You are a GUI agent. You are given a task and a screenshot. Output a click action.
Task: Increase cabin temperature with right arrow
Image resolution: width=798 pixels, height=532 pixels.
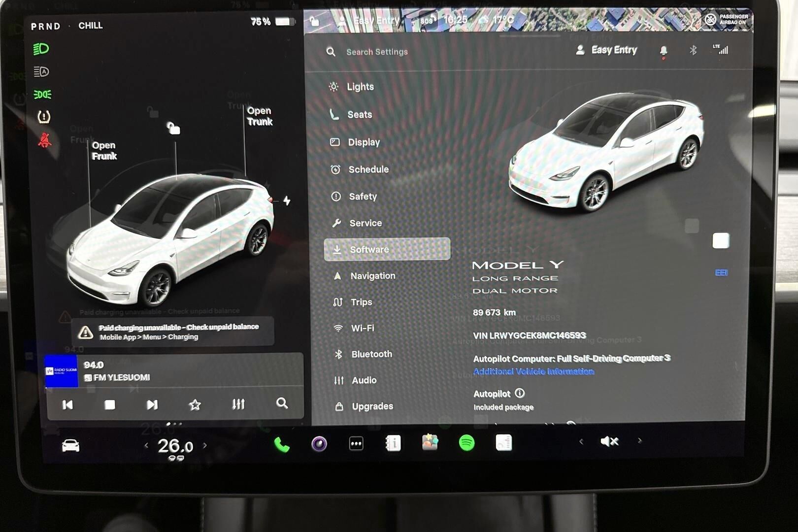pos(205,445)
